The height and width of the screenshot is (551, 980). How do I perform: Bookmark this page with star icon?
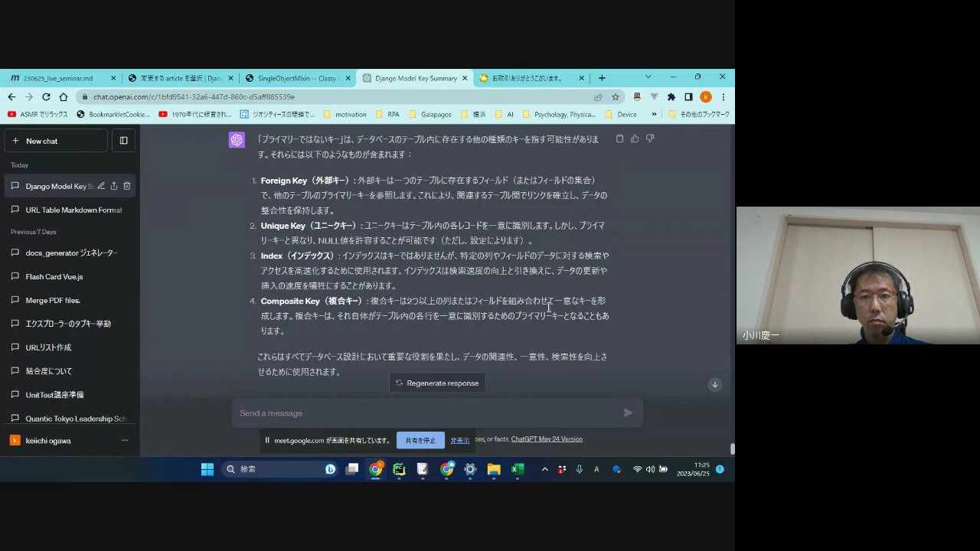615,97
